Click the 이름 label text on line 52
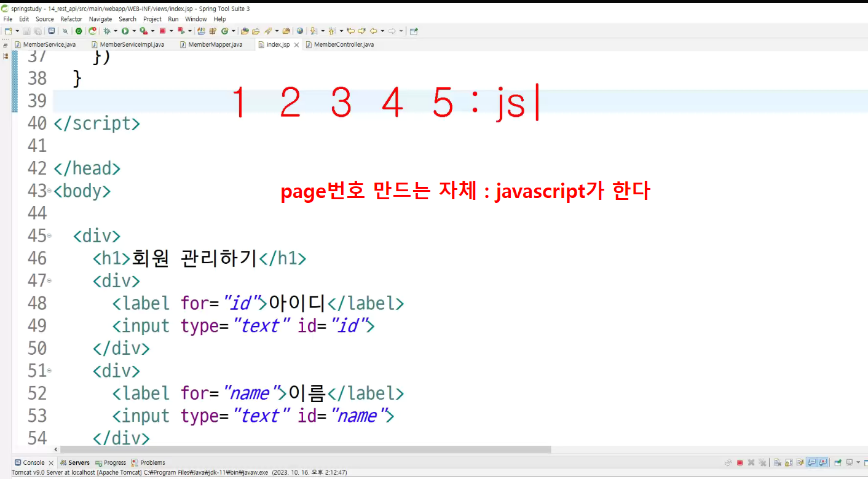The height and width of the screenshot is (479, 868). point(307,393)
